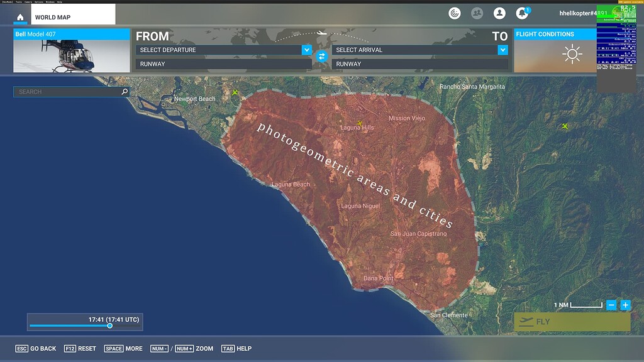
Task: Open the friends group icon
Action: (477, 13)
